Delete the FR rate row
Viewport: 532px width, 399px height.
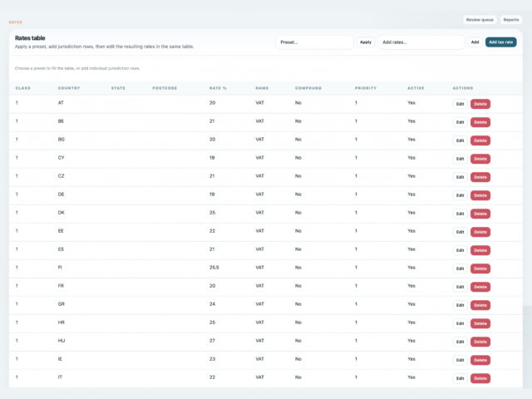point(480,287)
